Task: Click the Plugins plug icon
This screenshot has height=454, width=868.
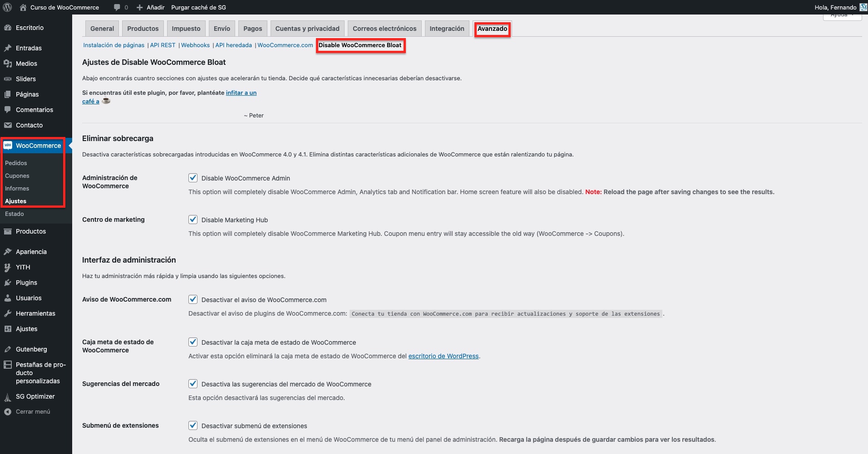Action: tap(8, 283)
